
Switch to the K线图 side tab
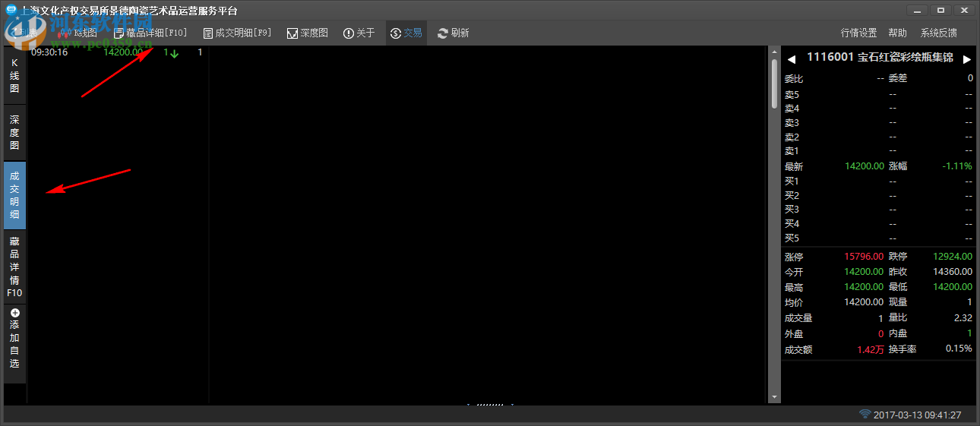14,76
